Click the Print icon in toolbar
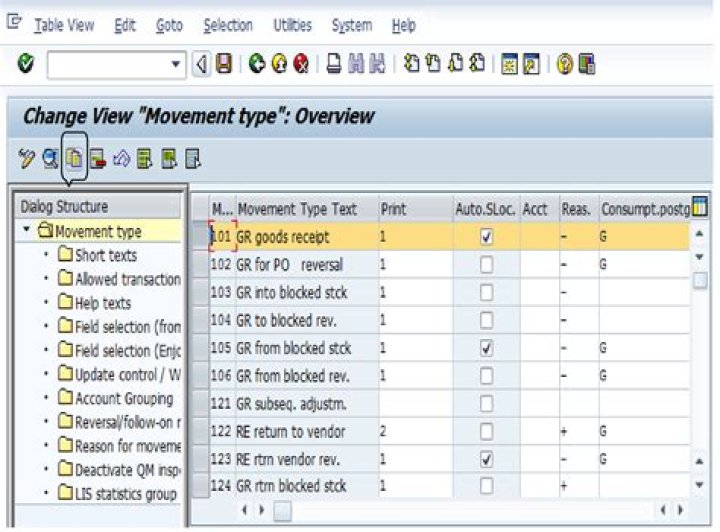 334,64
